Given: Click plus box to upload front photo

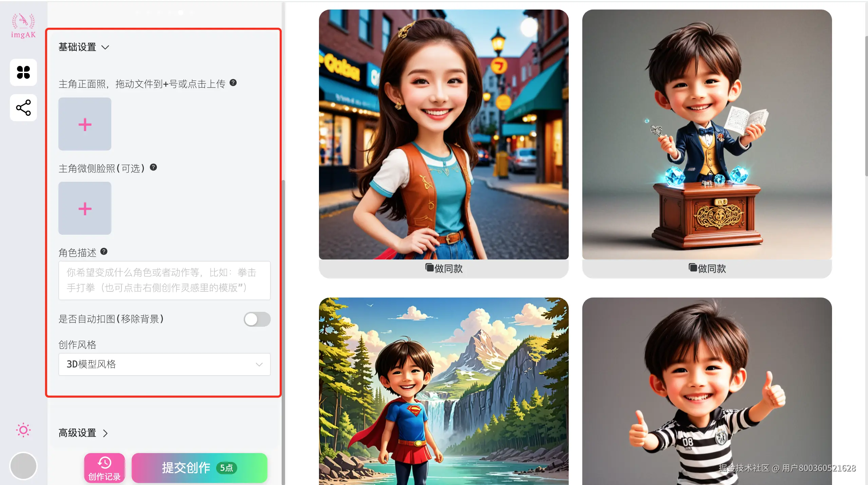Looking at the screenshot, I should [85, 124].
